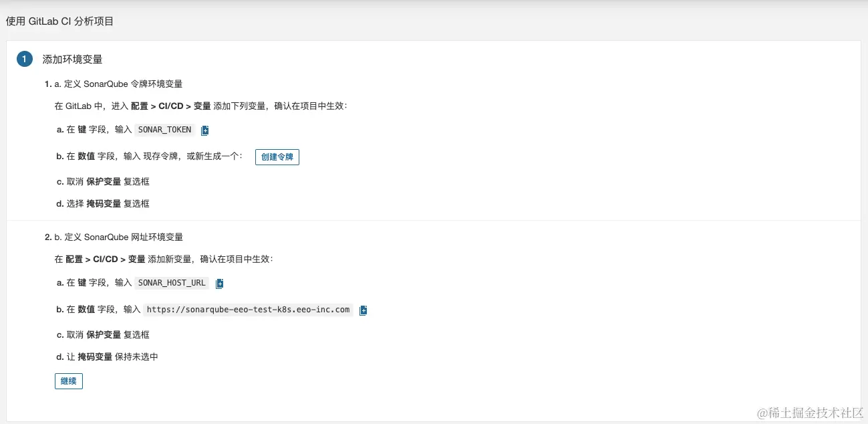This screenshot has height=424, width=868.
Task: Select the https://sonarqube-eeo-test-k8s.eeo-inc.com text
Action: 249,310
